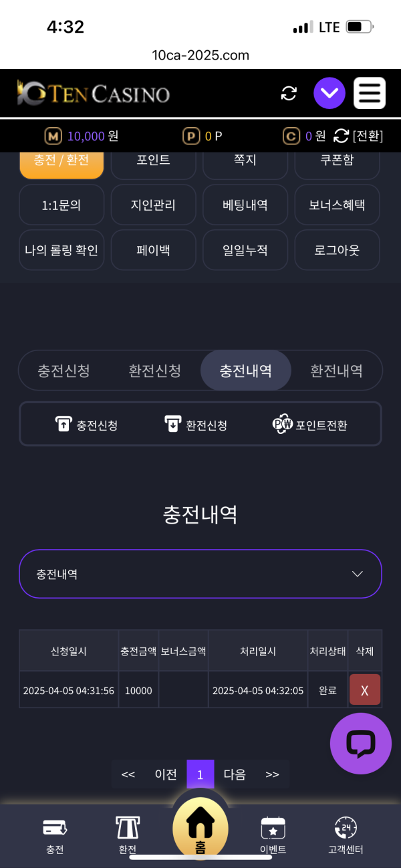Switch to the 환전내역 tab
Image resolution: width=401 pixels, height=868 pixels.
[336, 370]
